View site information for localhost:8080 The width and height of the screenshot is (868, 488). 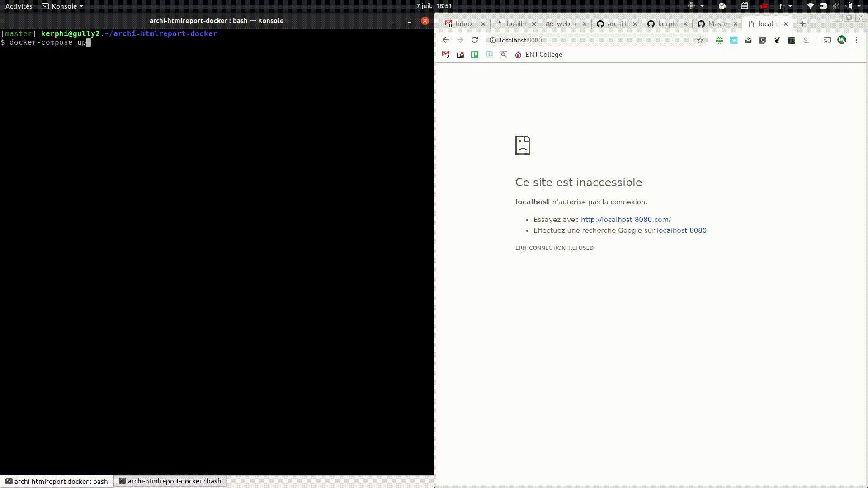[x=493, y=40]
